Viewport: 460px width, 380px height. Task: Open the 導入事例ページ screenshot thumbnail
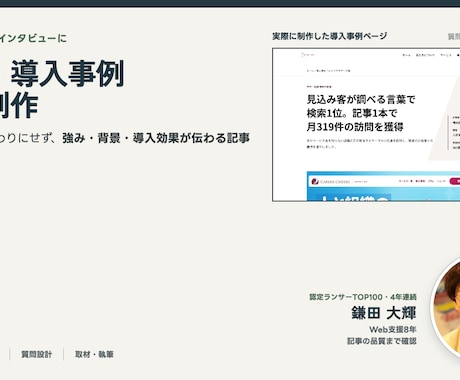pos(366,125)
